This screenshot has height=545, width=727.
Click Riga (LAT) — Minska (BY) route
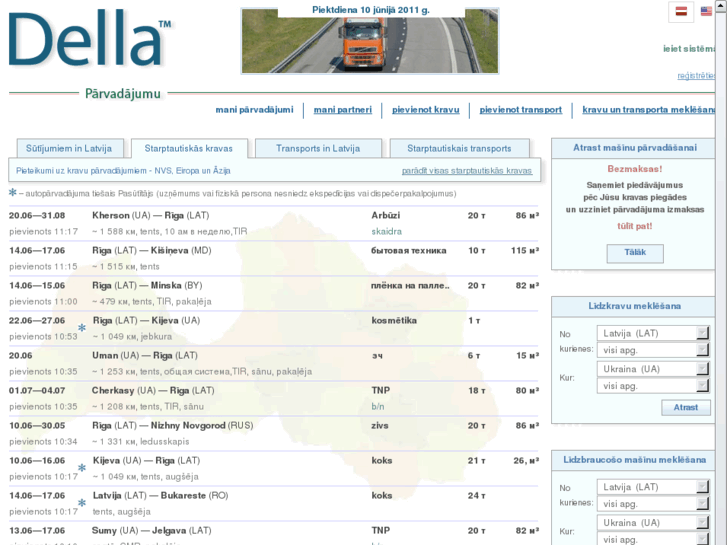147,286
